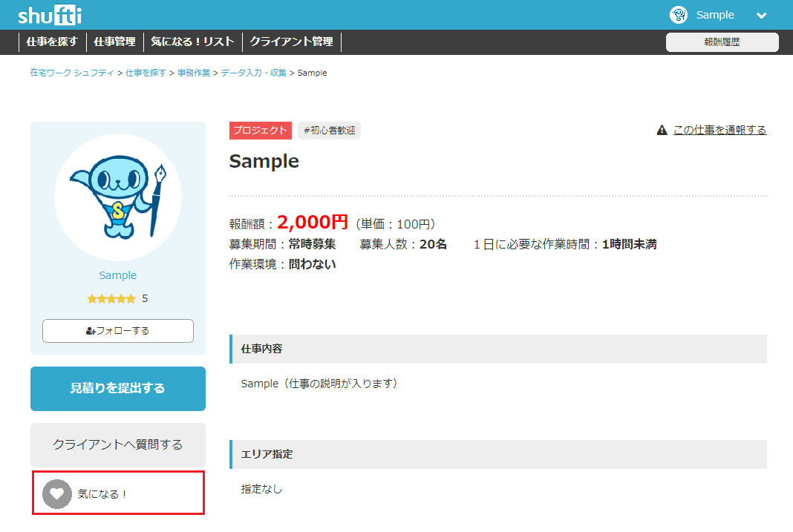The width and height of the screenshot is (793, 532).
Task: Open the 仕事を探す menu
Action: (52, 42)
